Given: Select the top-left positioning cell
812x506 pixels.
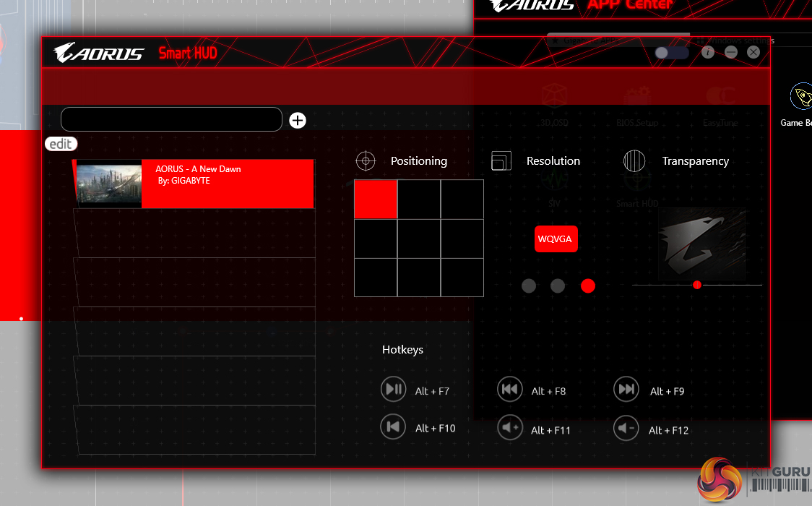Looking at the screenshot, I should click(376, 200).
